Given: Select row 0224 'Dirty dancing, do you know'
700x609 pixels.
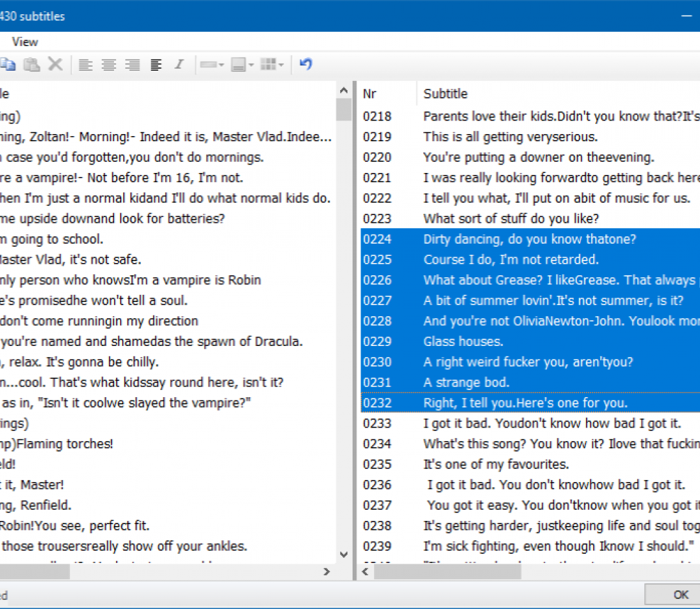Looking at the screenshot, I should [530, 240].
